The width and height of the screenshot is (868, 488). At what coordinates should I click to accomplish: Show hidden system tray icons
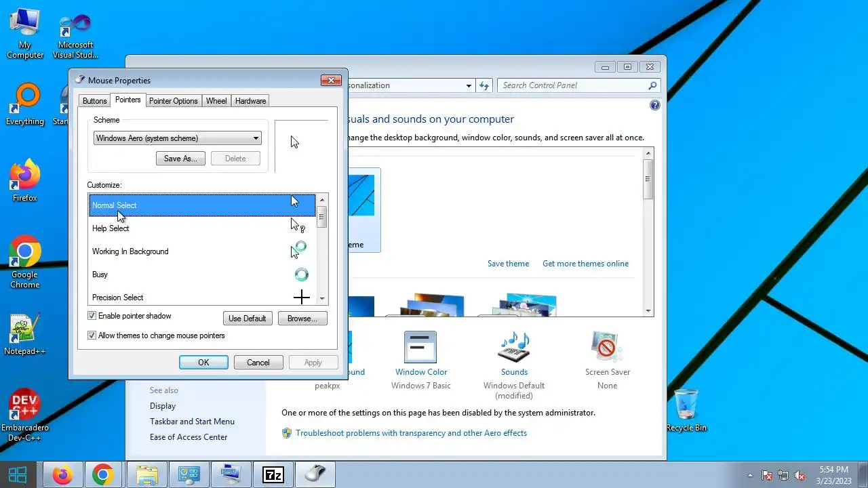pos(749,475)
